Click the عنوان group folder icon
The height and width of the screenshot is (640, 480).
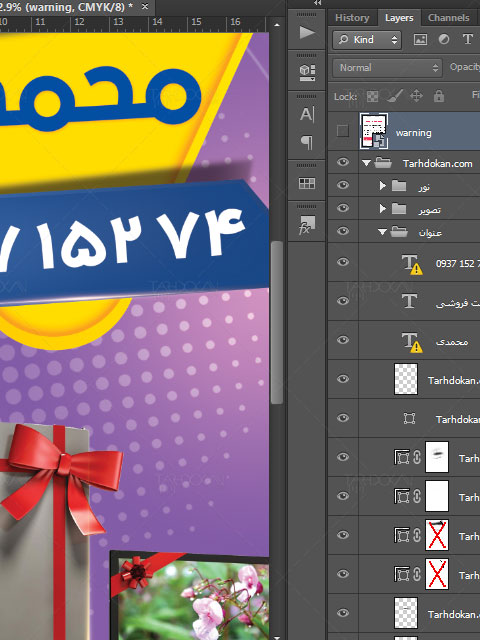tap(399, 232)
